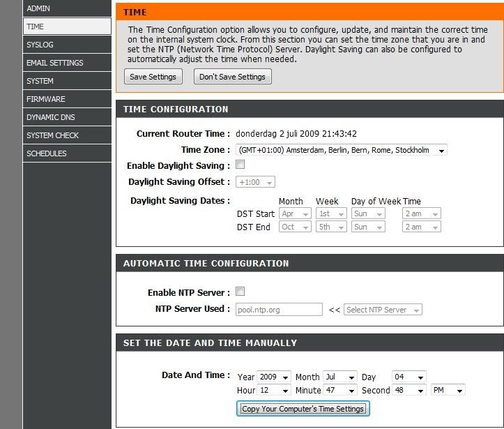The image size is (504, 429).
Task: Open DST End Week dropdown
Action: point(331,227)
